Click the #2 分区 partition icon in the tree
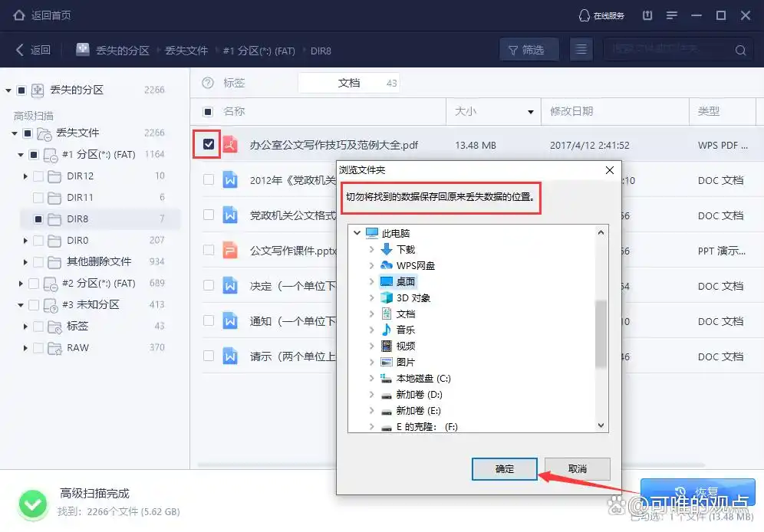764x532 pixels. (x=51, y=284)
